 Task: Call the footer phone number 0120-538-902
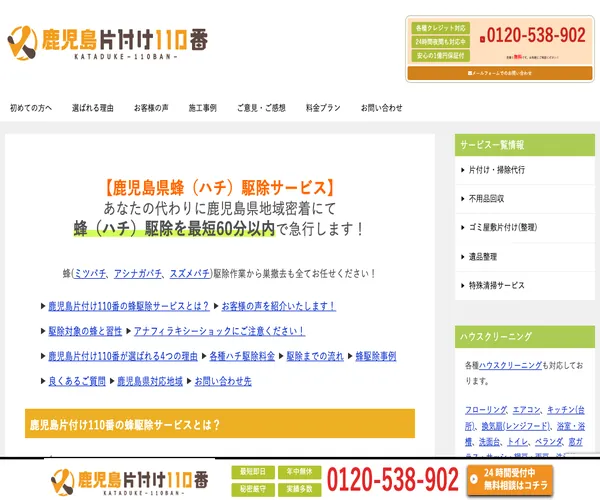pyautogui.click(x=392, y=480)
